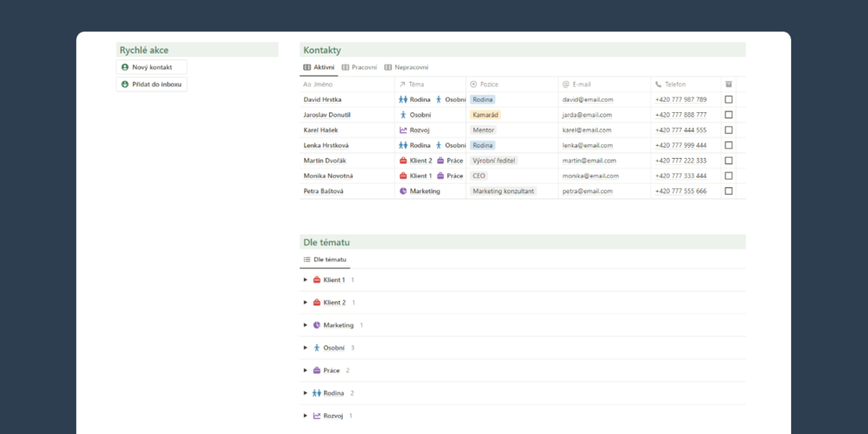Click the Přidat do inboxu download icon
This screenshot has height=434, width=868.
point(125,85)
